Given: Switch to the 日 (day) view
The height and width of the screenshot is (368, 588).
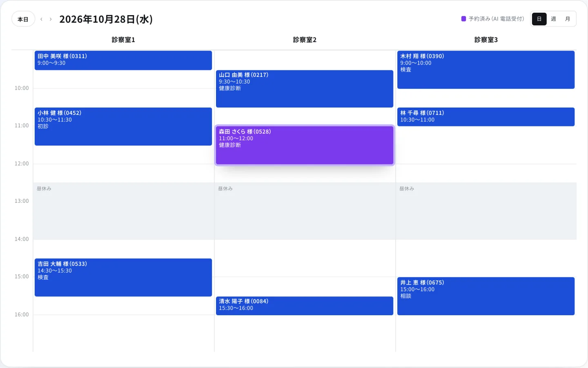Looking at the screenshot, I should [x=539, y=19].
